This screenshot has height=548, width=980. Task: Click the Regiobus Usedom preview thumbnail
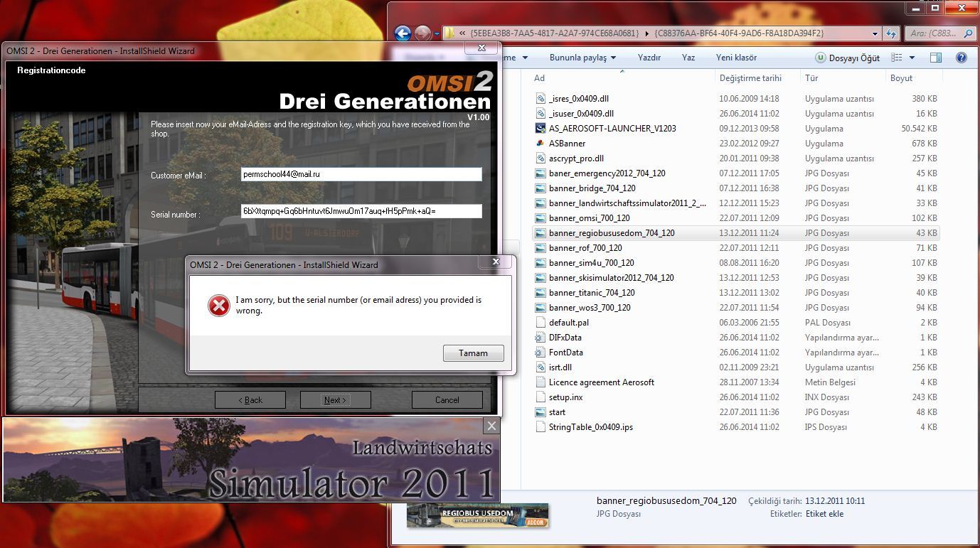coord(477,515)
